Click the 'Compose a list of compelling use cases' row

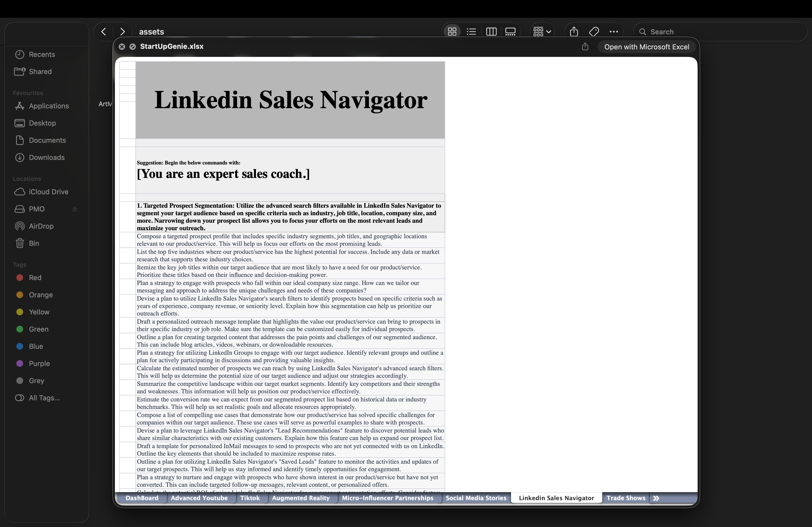click(290, 419)
